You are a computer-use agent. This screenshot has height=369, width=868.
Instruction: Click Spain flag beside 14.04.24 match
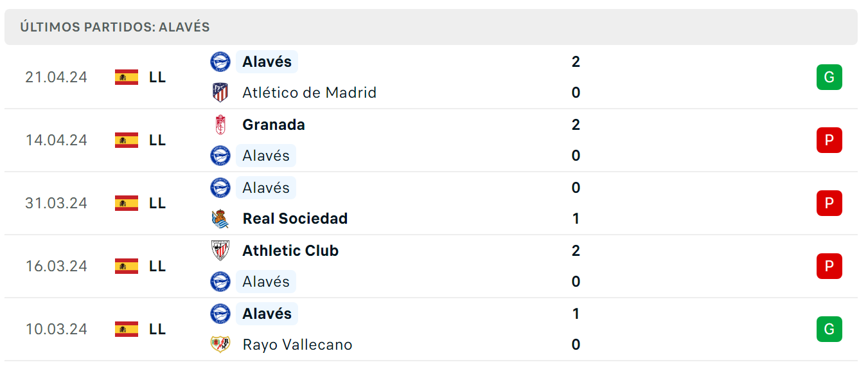click(127, 140)
